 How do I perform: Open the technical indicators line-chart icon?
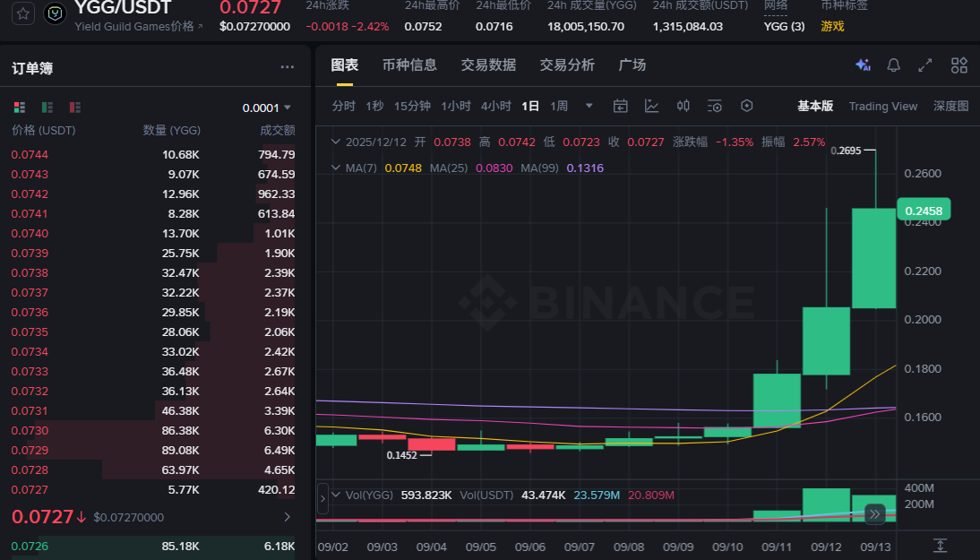pyautogui.click(x=651, y=107)
